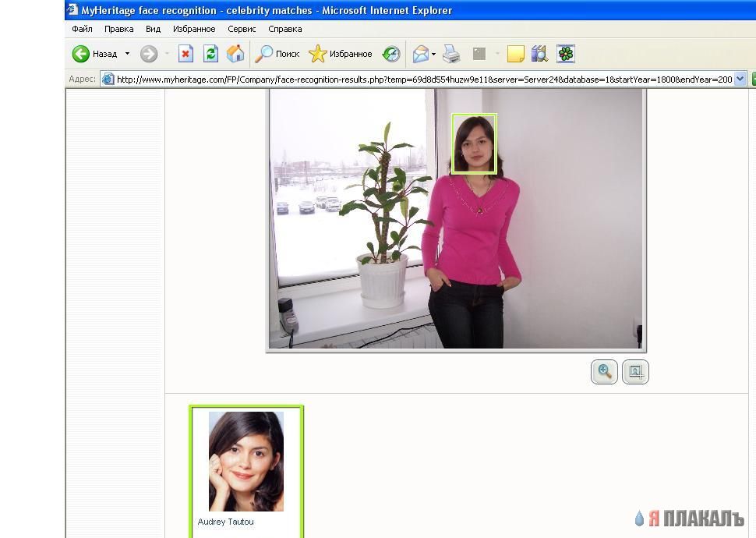
Task: Open the History clock icon
Action: tap(391, 54)
